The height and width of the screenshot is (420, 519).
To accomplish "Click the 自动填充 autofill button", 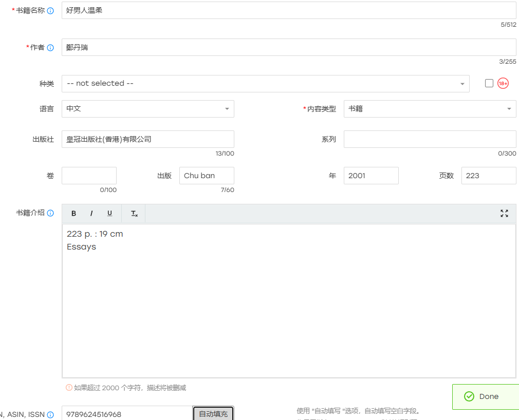I will [x=213, y=414].
